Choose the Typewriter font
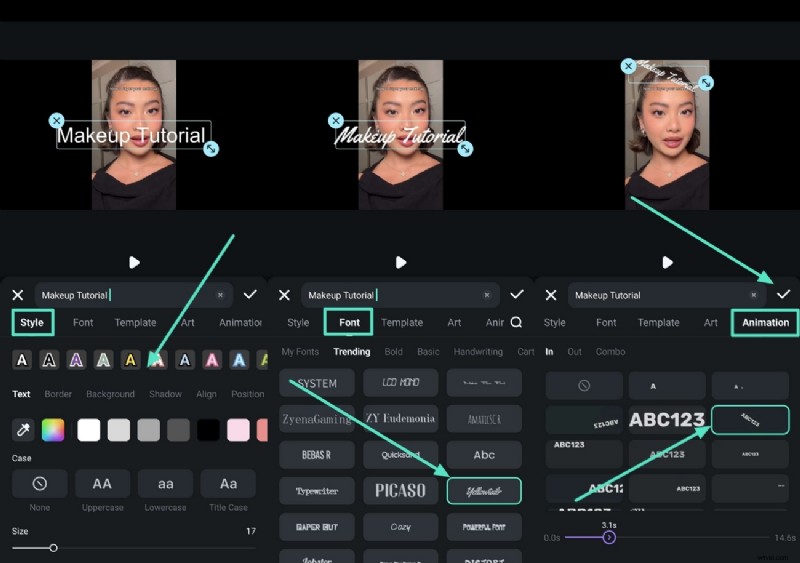This screenshot has width=800, height=563. [x=317, y=491]
